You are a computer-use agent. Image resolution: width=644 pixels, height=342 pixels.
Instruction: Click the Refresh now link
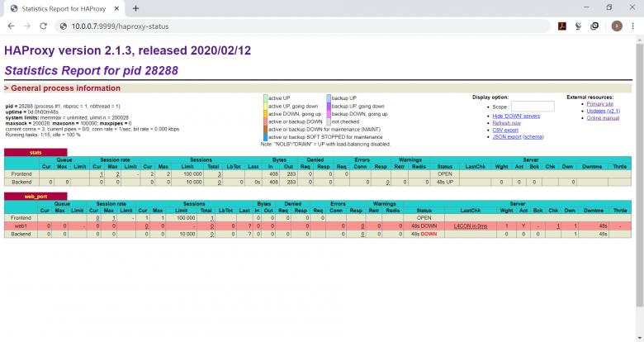point(506,123)
